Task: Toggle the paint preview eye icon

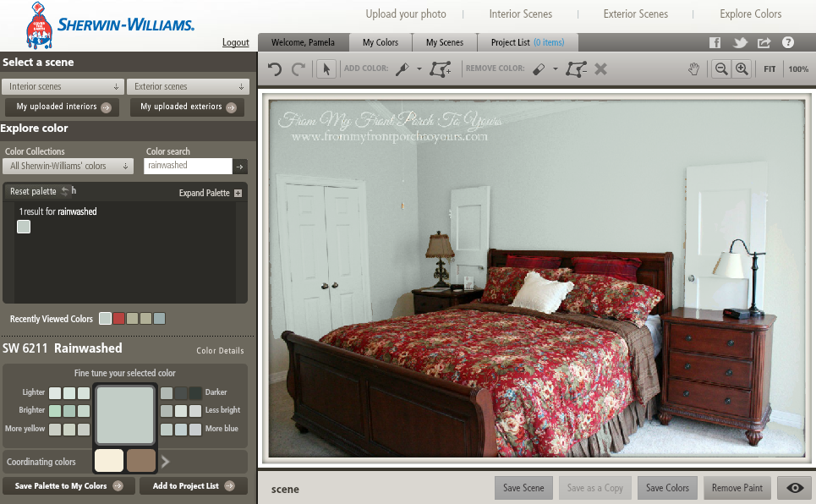Action: point(793,488)
